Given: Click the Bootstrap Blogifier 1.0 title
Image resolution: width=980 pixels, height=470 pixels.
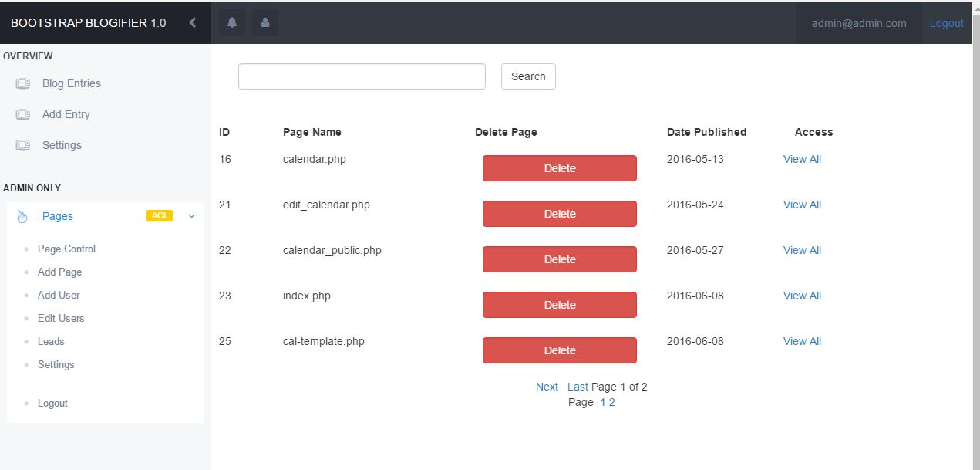Looking at the screenshot, I should [89, 23].
